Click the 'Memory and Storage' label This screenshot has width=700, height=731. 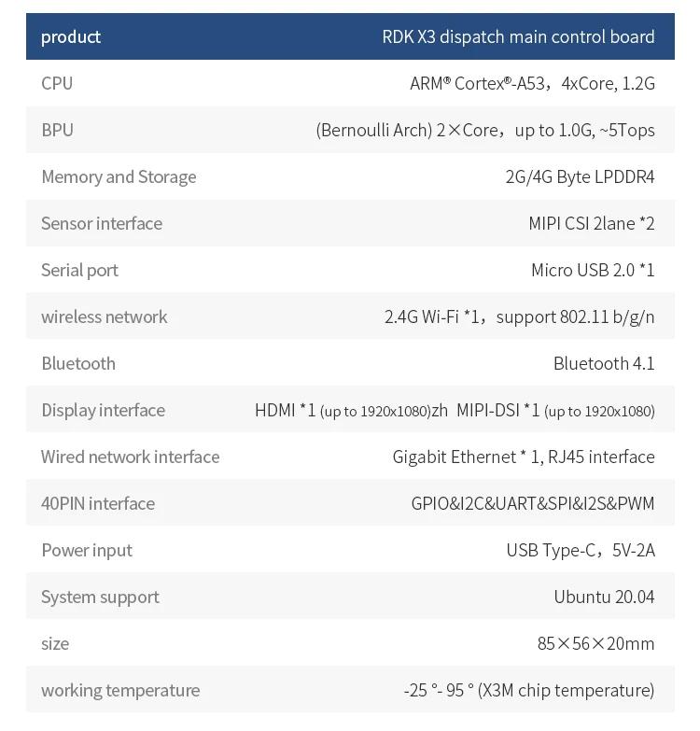point(119,176)
